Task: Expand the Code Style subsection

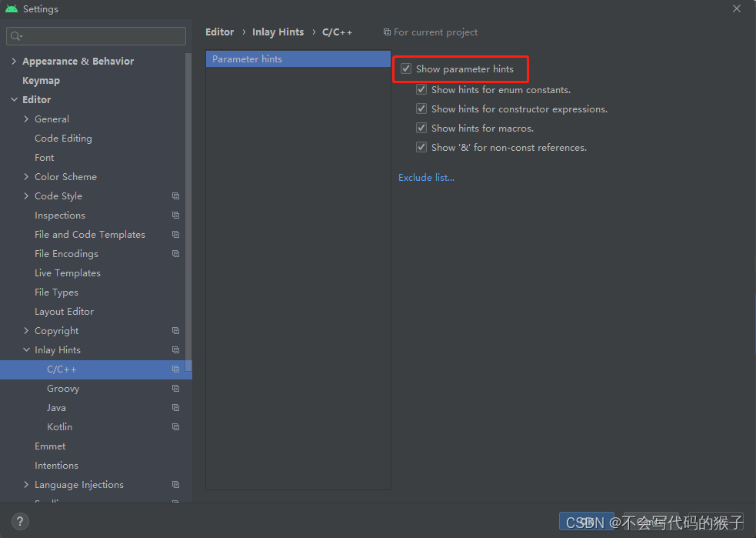Action: tap(26, 196)
